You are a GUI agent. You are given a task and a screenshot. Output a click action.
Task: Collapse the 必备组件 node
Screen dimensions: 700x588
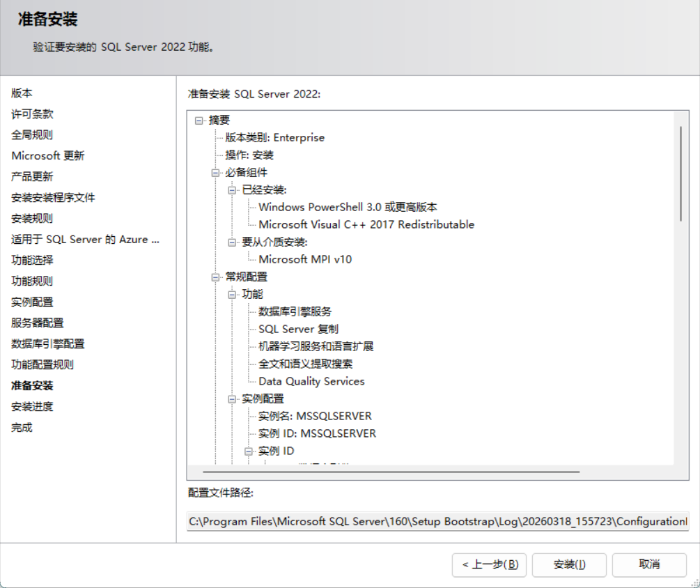[x=216, y=173]
